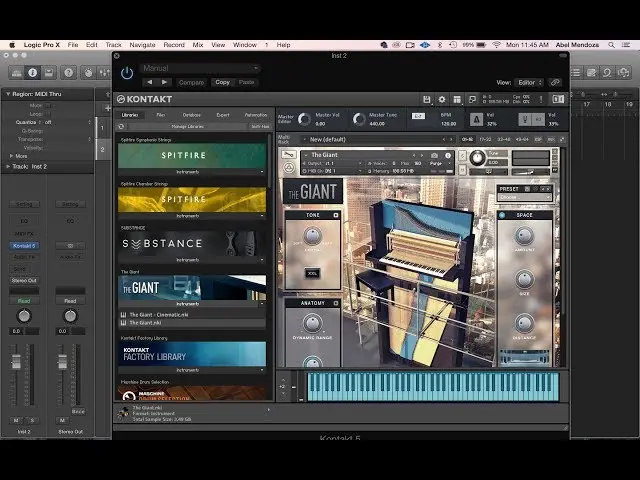Toggle the plugin power bypass button

126,72
